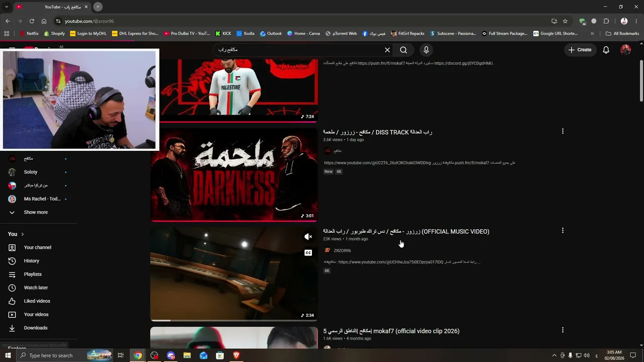
Task: Open Watch later in the sidebar
Action: 36,288
